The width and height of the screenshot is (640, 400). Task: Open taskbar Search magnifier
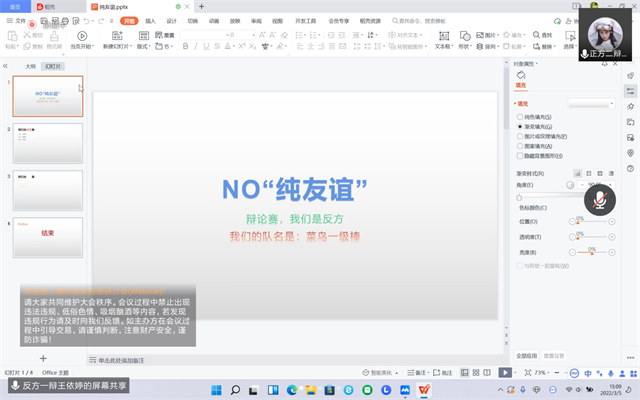pos(235,390)
